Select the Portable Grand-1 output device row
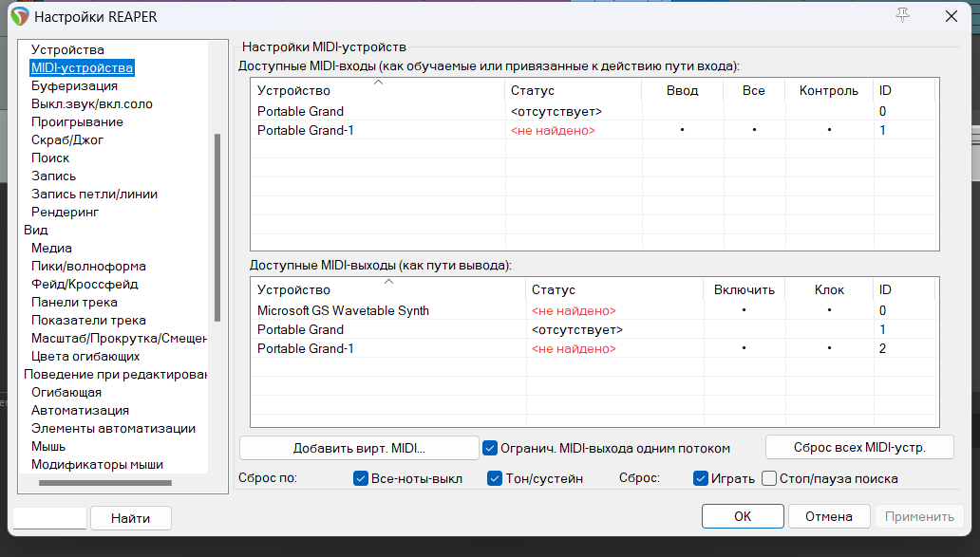The height and width of the screenshot is (557, 980). click(x=594, y=348)
